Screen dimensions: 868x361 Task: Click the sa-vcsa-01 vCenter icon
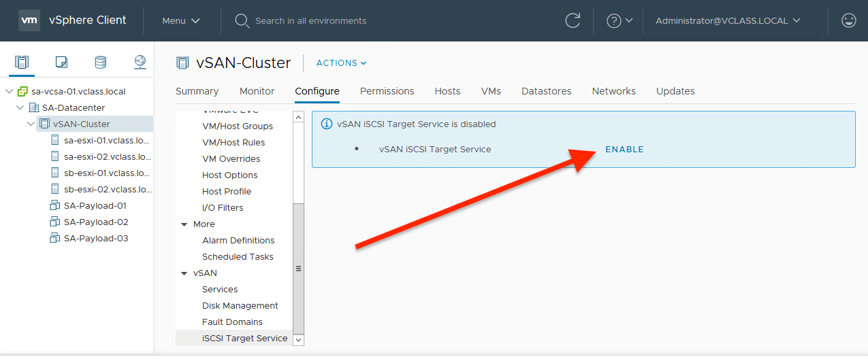click(23, 91)
